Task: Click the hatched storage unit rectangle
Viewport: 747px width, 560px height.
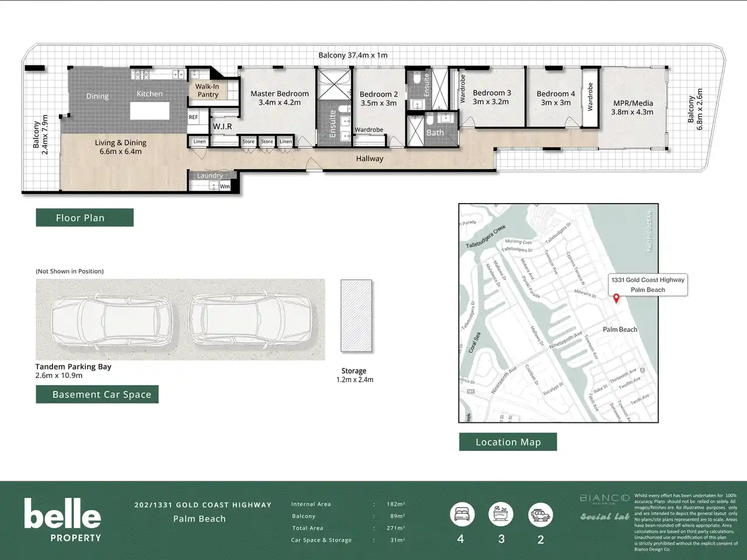Action: (356, 316)
